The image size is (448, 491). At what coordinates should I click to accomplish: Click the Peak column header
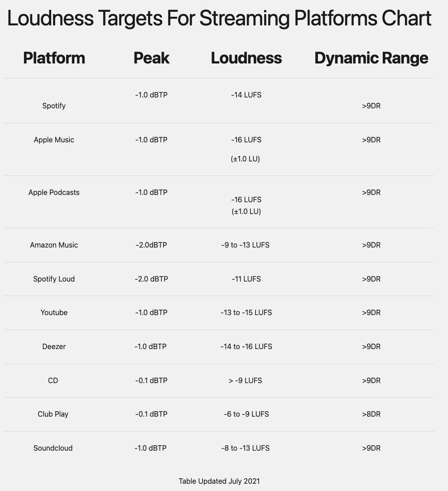tap(151, 58)
